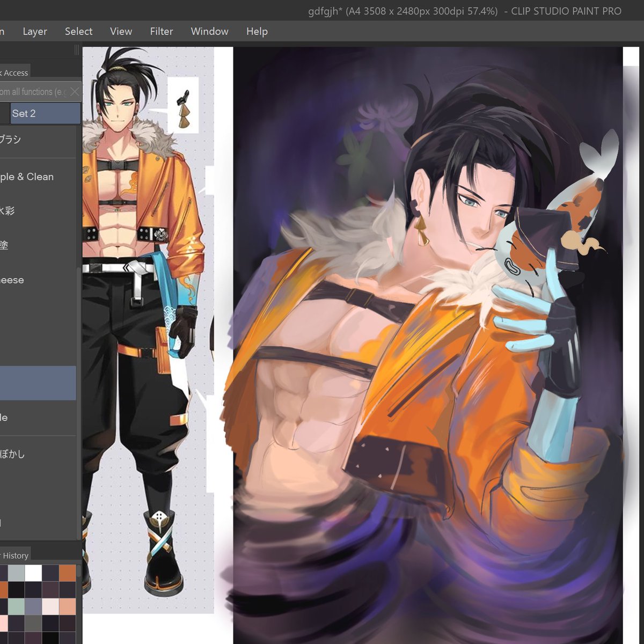Click the grip handle above Quick Access

[x=77, y=50]
